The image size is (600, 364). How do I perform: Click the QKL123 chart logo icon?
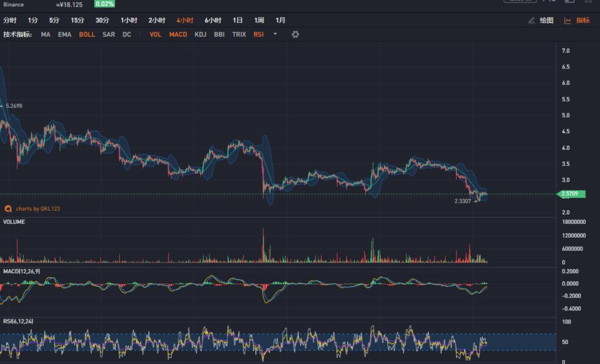(x=8, y=209)
